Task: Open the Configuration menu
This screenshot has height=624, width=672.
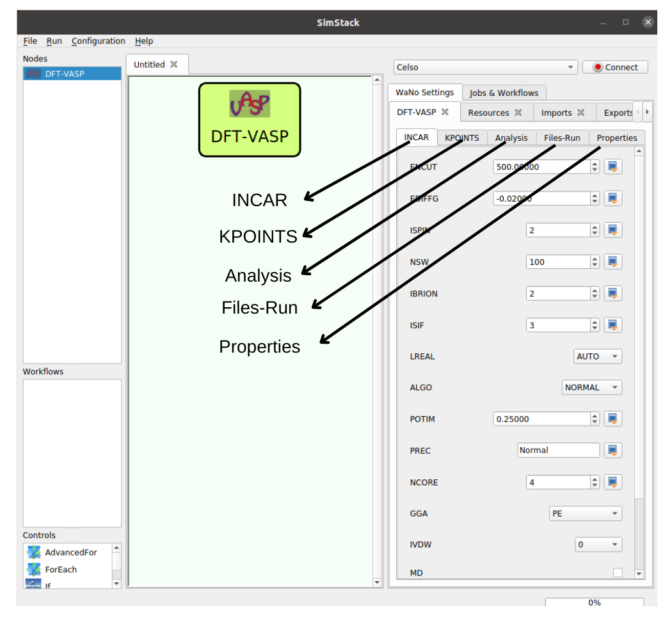Action: click(x=98, y=41)
